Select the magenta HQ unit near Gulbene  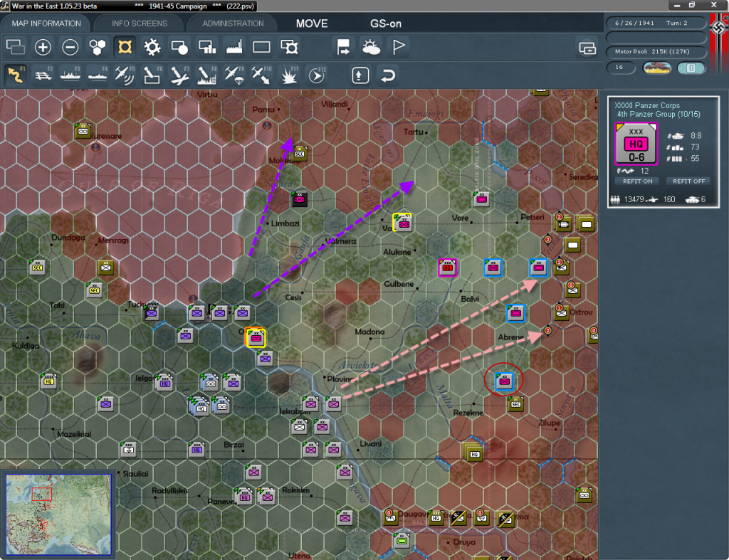click(x=448, y=268)
